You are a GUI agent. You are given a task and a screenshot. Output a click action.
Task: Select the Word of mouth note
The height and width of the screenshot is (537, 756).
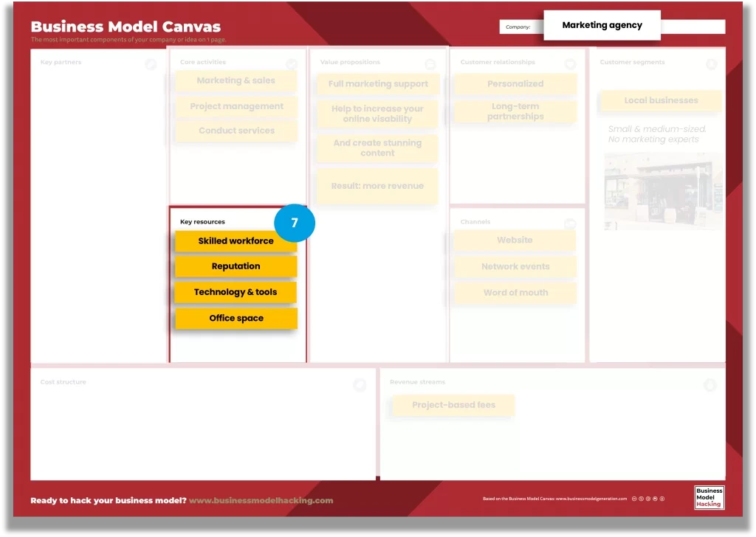click(515, 292)
